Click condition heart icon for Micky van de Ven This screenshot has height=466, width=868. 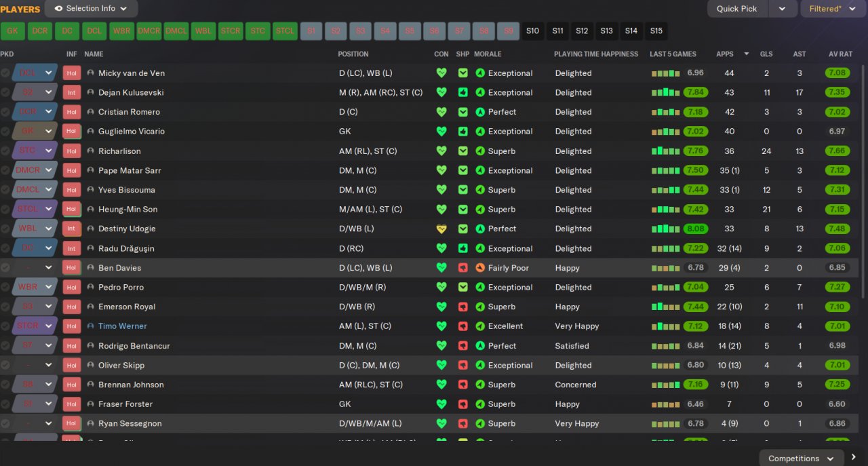(x=441, y=73)
